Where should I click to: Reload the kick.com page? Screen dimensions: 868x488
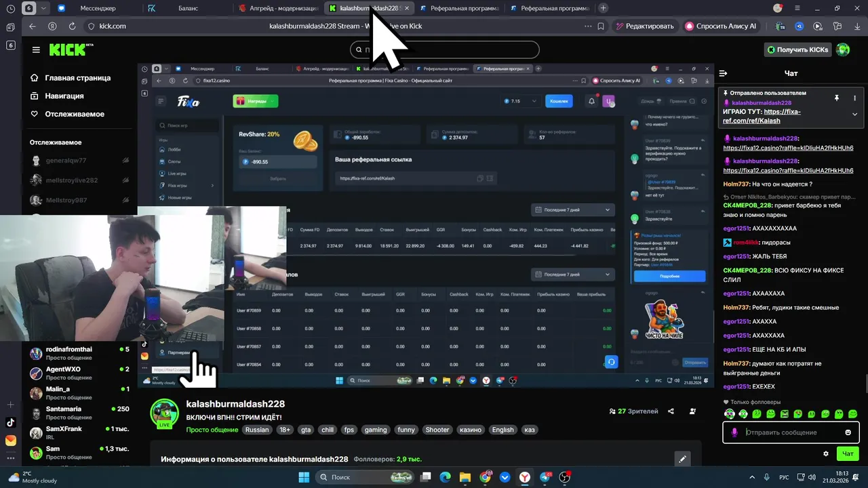coord(72,26)
